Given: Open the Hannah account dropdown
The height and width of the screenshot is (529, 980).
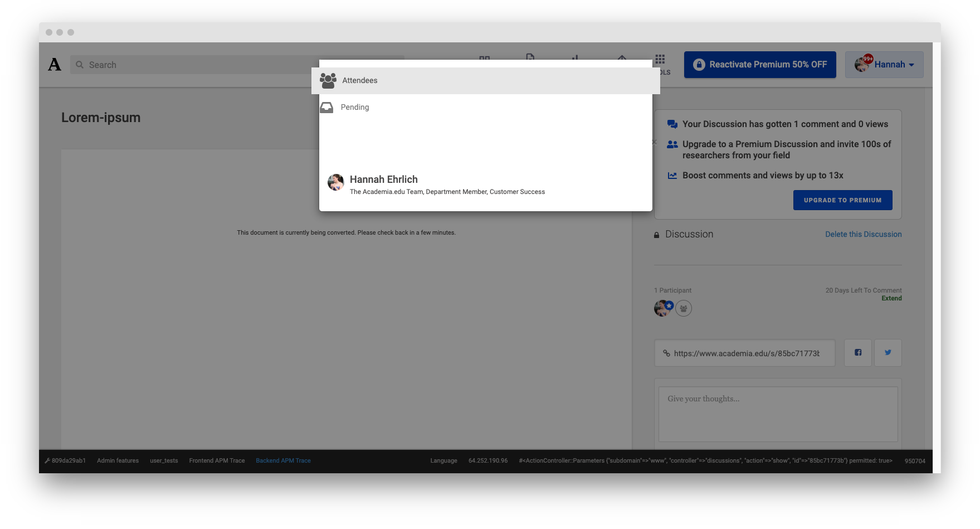Looking at the screenshot, I should coord(884,65).
